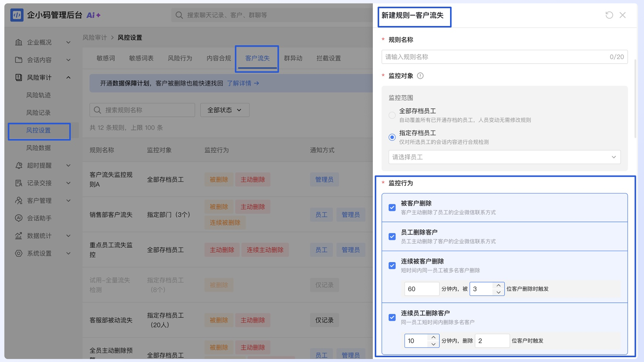Uncheck 被客户删除 checkbox
This screenshot has width=644, height=362.
point(392,207)
